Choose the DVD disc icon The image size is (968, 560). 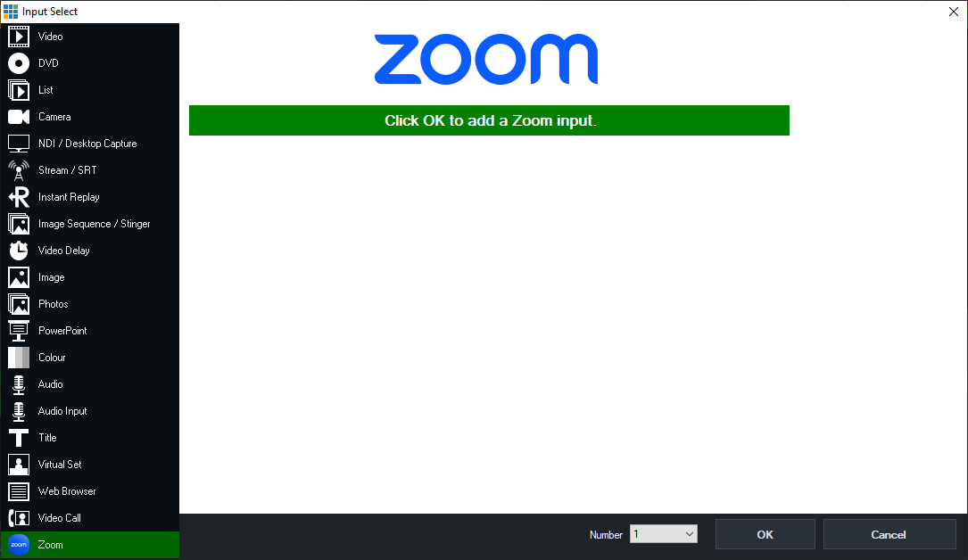(19, 63)
